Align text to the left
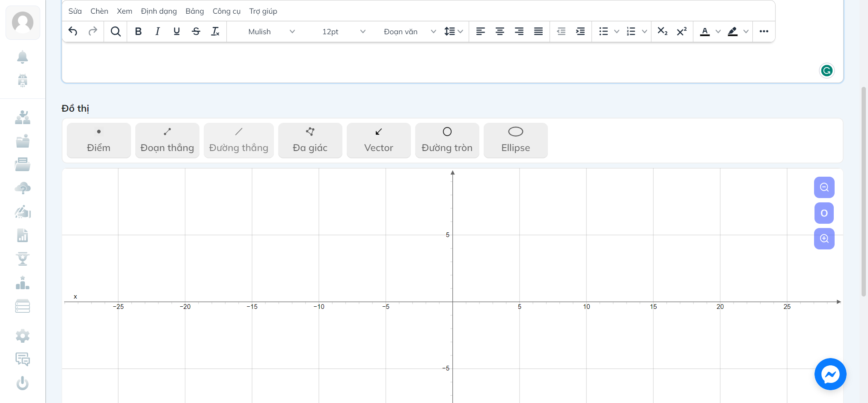The width and height of the screenshot is (868, 403). pos(481,31)
